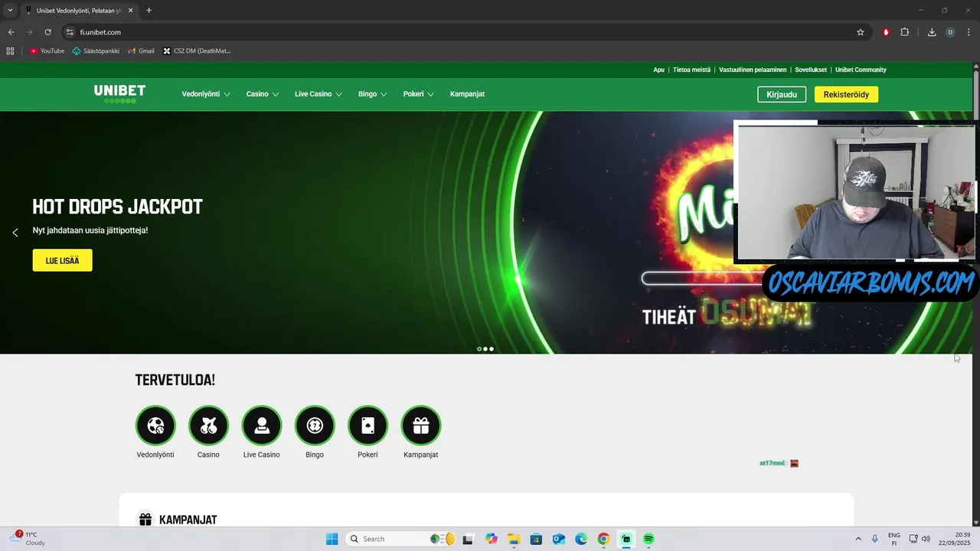Open Kampanjat in top navigation
980x551 pixels.
467,94
